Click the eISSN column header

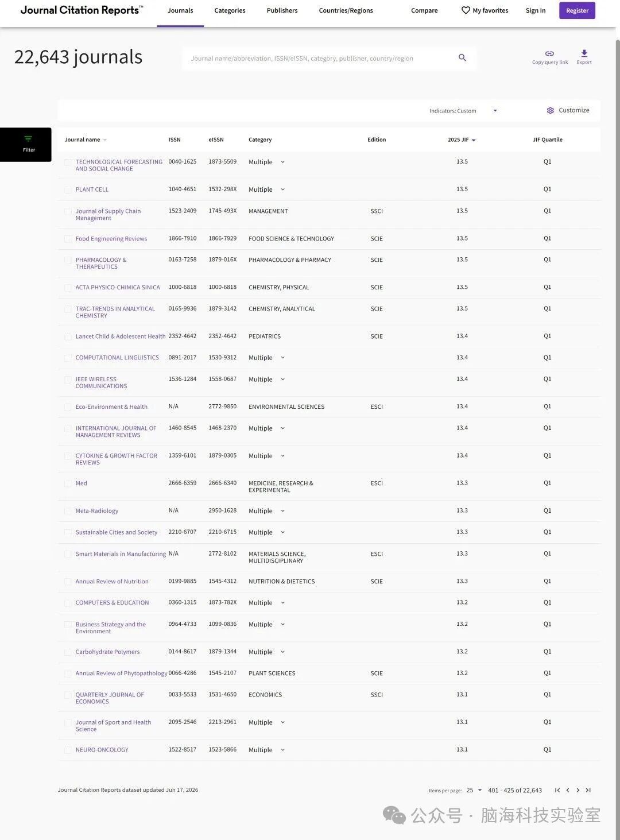coord(216,140)
